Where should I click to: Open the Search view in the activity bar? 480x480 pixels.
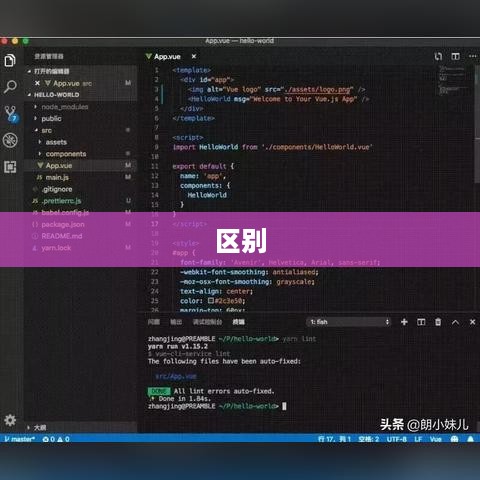click(10, 86)
